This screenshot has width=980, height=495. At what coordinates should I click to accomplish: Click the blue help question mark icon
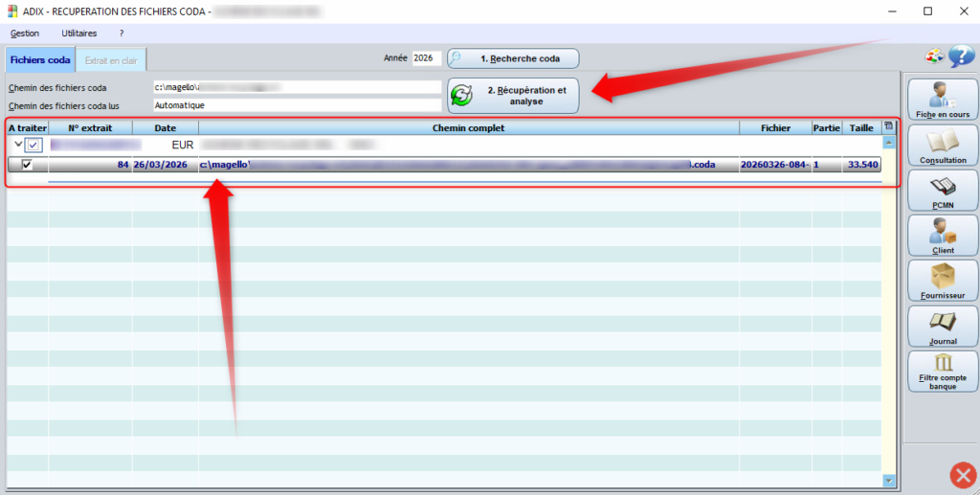tap(961, 57)
